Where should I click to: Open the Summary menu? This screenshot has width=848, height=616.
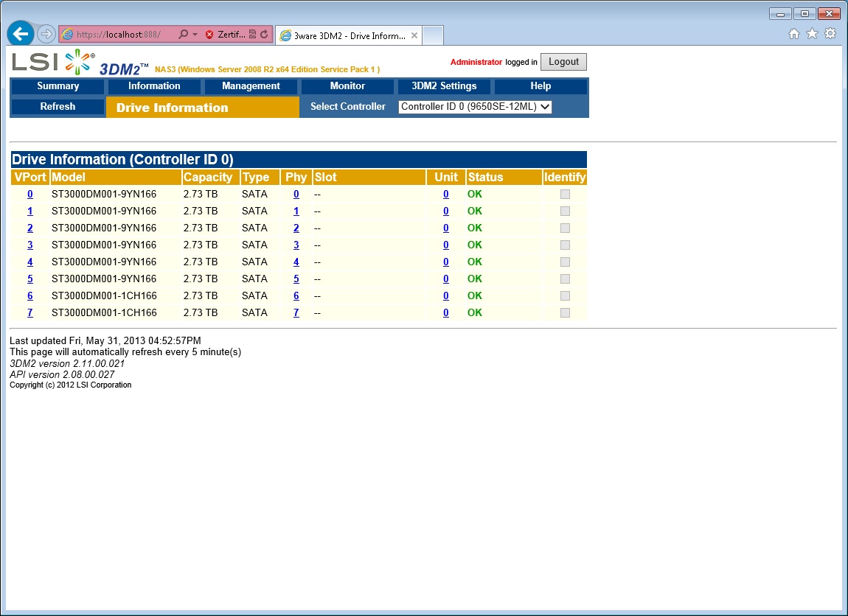pos(58,86)
